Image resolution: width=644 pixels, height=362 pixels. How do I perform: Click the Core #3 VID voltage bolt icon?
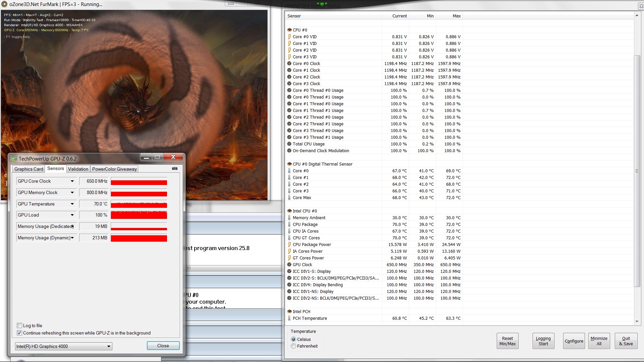[289, 57]
